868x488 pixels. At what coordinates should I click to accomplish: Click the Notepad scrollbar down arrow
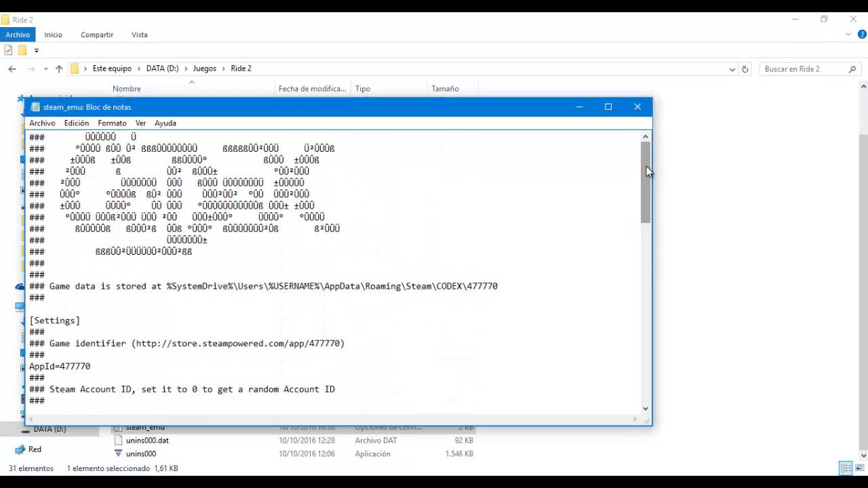pyautogui.click(x=646, y=408)
